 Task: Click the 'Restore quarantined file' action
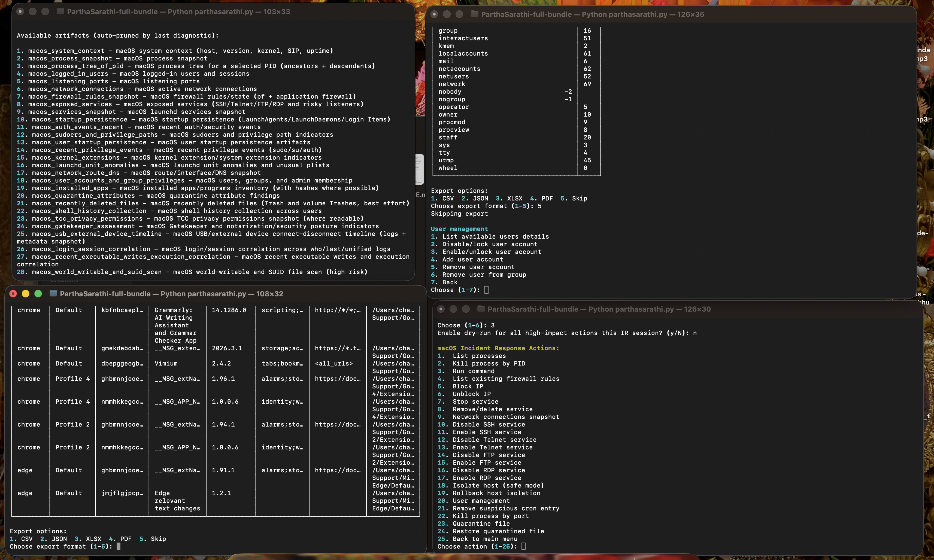pyautogui.click(x=491, y=531)
